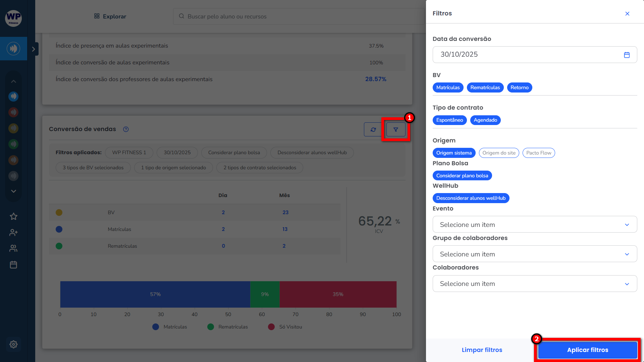Open the Colaboradores select list

[535, 284]
